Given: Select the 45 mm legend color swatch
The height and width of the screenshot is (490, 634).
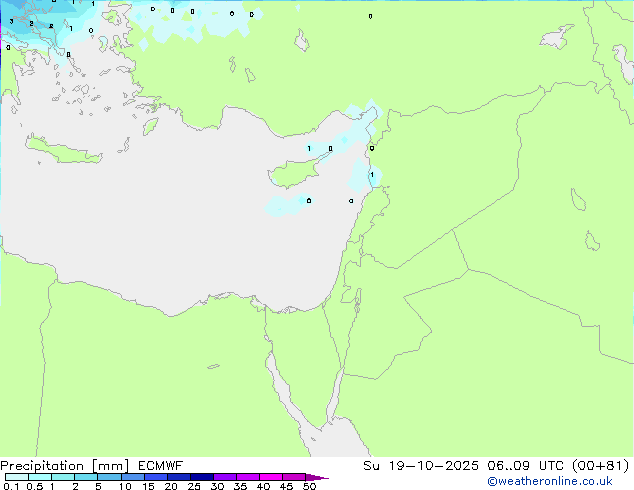Looking at the screenshot, I should [x=294, y=477].
